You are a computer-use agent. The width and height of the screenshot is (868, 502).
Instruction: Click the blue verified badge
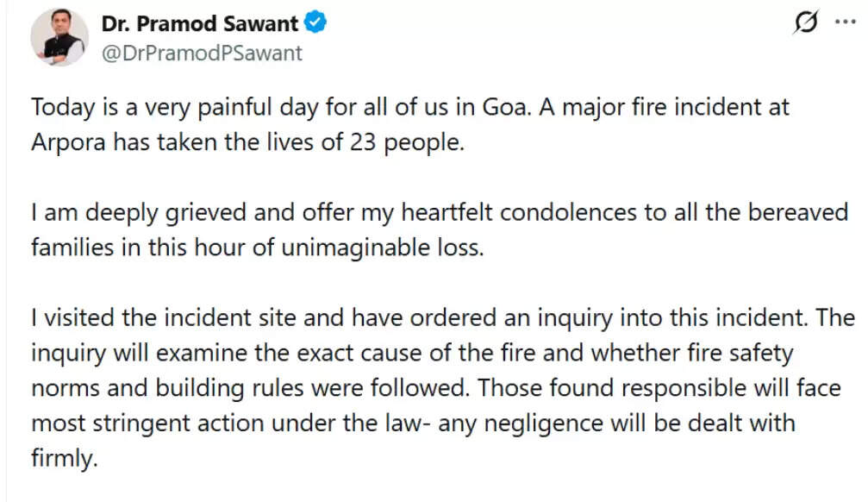(317, 24)
